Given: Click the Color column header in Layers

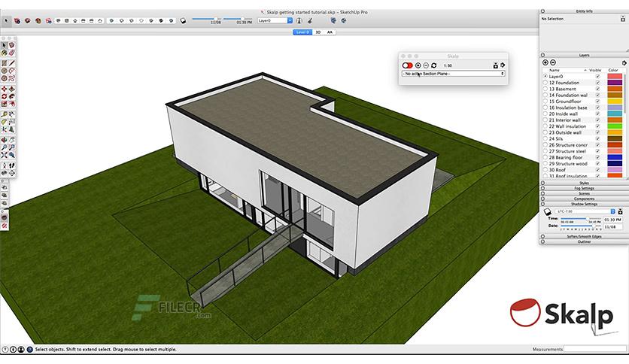Looking at the screenshot, I should pyautogui.click(x=613, y=70).
